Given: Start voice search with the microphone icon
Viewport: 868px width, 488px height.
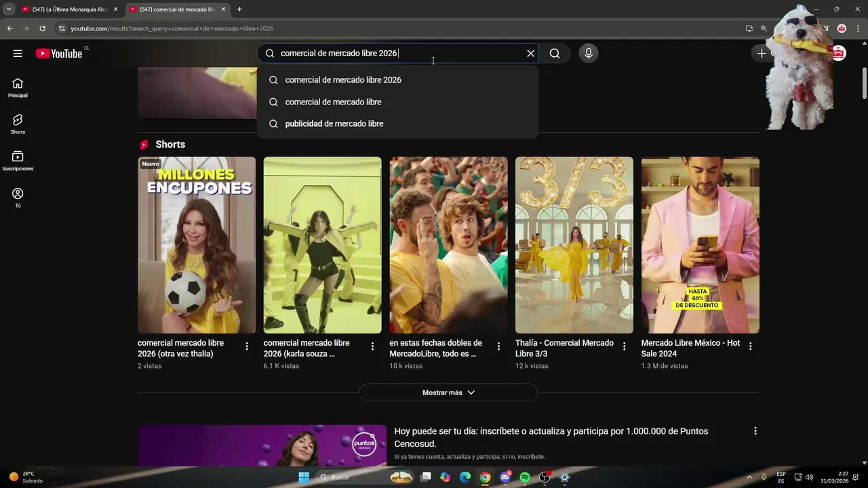Looking at the screenshot, I should point(589,54).
